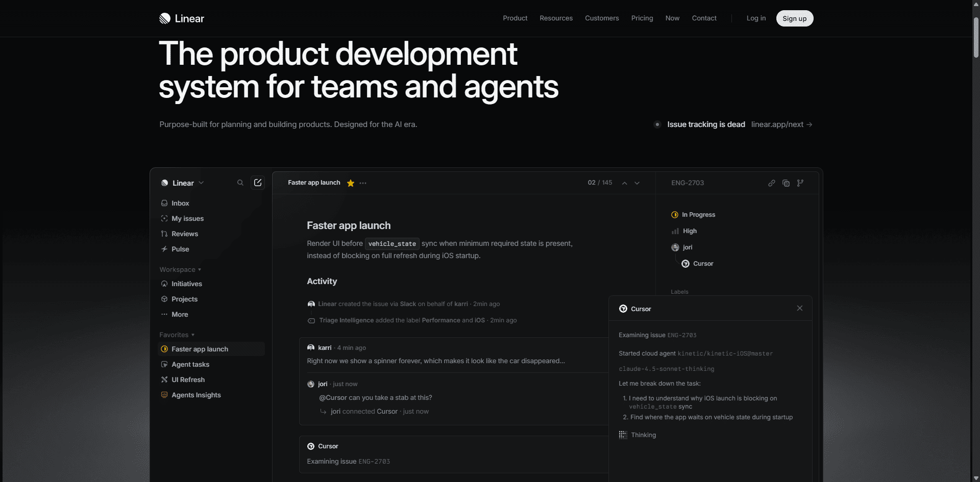The width and height of the screenshot is (980, 482).
Task: Close the Cursor agent panel
Action: click(x=800, y=308)
